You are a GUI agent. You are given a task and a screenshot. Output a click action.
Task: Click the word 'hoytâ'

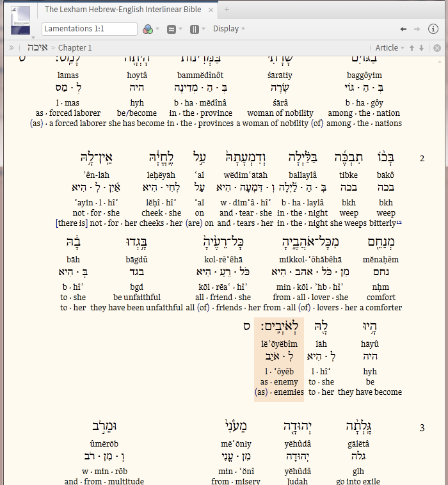click(x=137, y=75)
